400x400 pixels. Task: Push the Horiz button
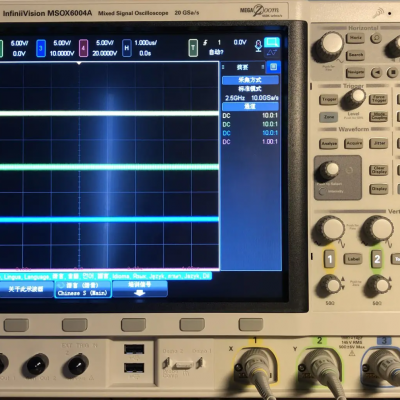[x=355, y=38]
